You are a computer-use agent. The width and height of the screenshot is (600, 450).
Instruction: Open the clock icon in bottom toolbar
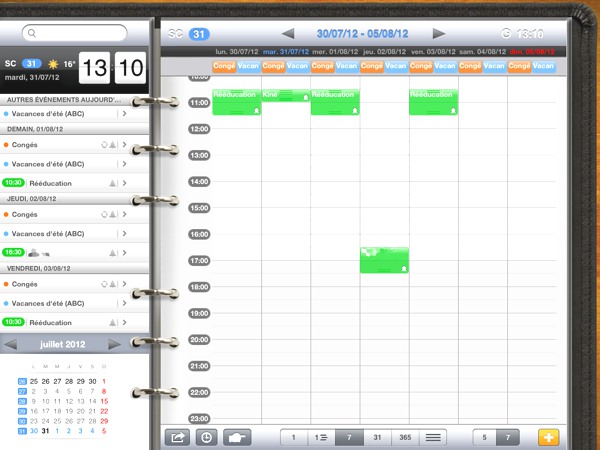(205, 437)
